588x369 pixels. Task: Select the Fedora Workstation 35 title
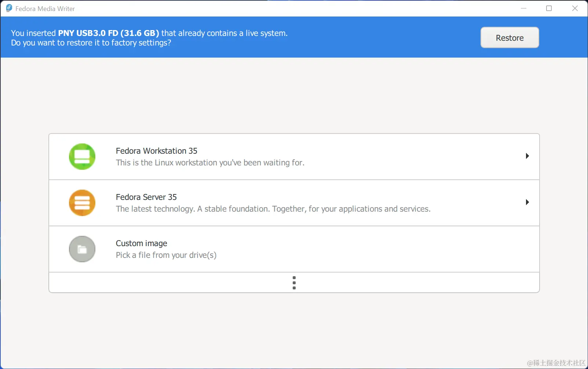tap(157, 151)
